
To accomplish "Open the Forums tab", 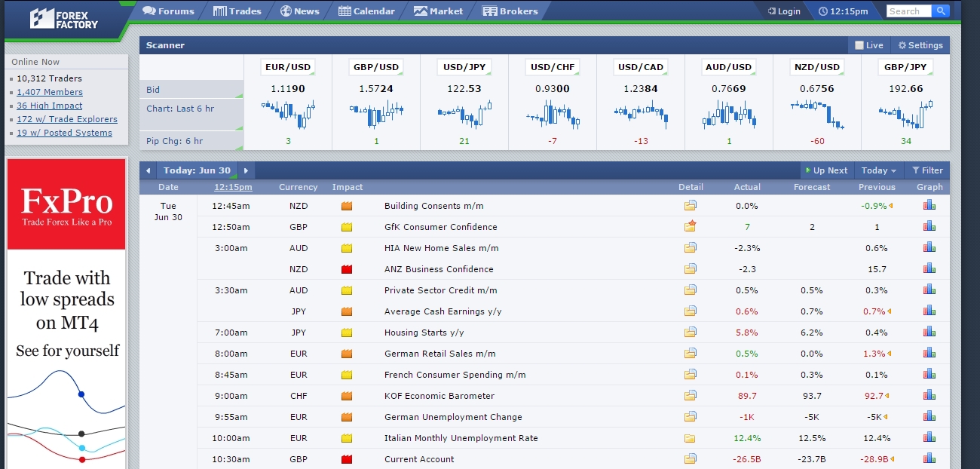I will coord(168,11).
